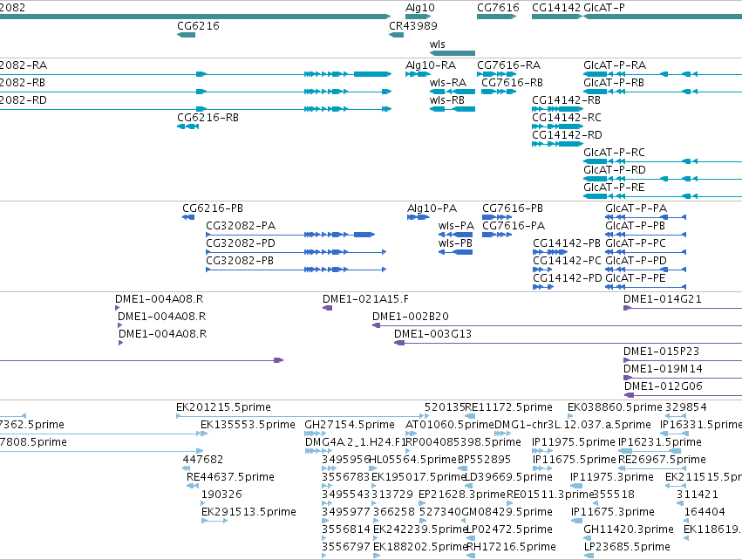The image size is (742, 560).
Task: Click the GlcAT-P-RC transcript
Action: tap(614, 153)
